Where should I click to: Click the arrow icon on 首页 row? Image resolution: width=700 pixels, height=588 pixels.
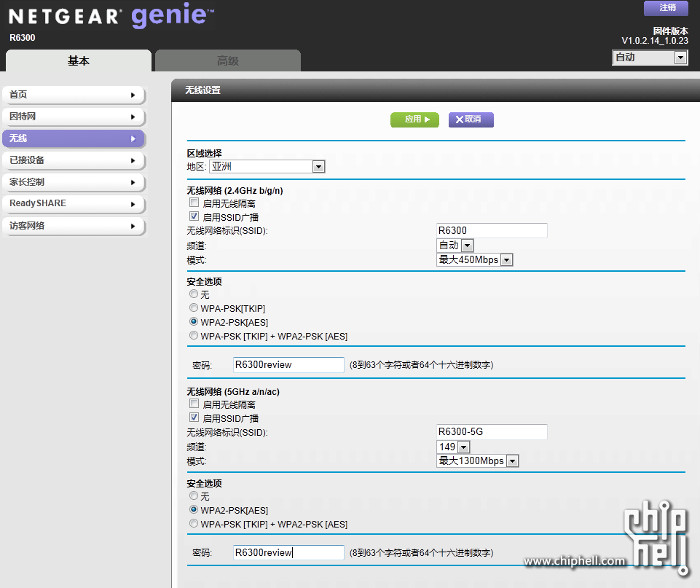pyautogui.click(x=133, y=95)
